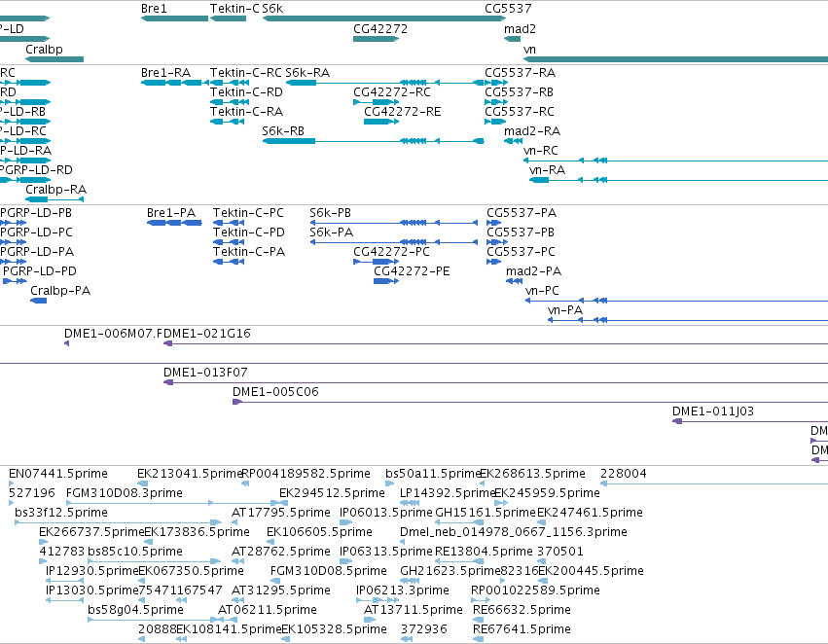Screen dimensions: 828x644
Task: Select the vn gene label
Action: click(x=529, y=50)
